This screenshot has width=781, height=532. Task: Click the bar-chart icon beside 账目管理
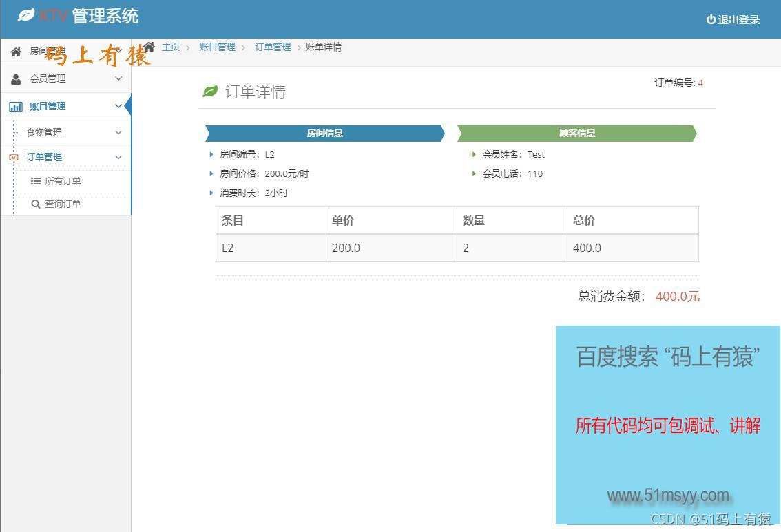tap(15, 106)
